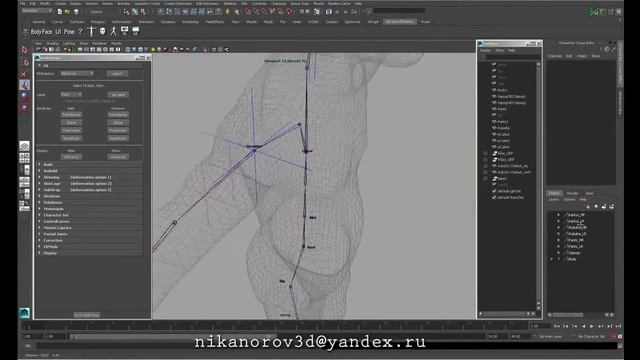Select the Paint Selection tool in toolbox
Screen dimensions: 640x360
24,74
